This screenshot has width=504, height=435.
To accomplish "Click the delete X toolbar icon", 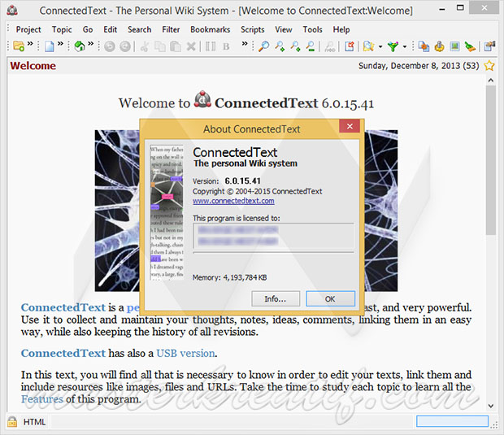I will [x=191, y=46].
